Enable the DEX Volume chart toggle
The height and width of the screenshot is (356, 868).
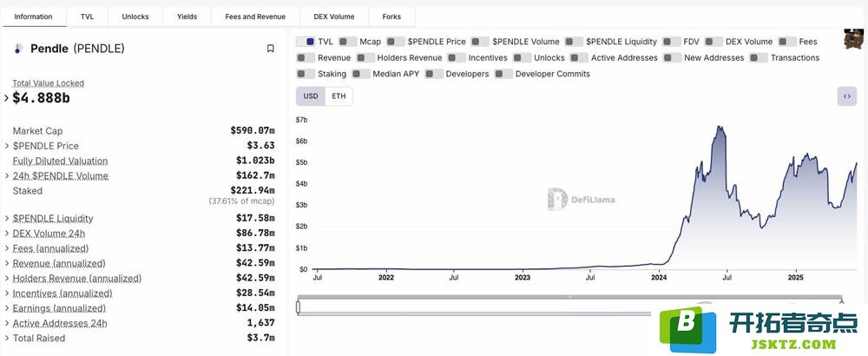pos(713,42)
